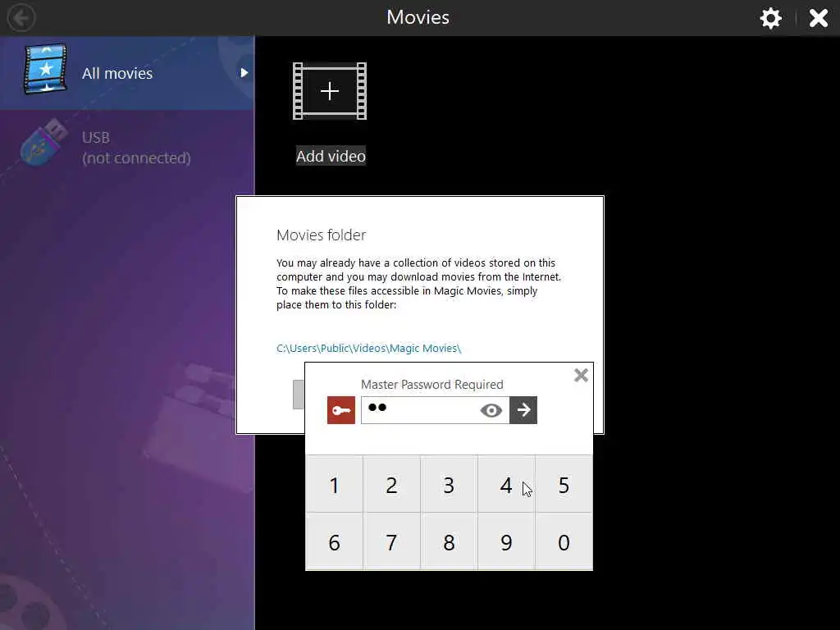Screen dimensions: 840x630
Task: Click the Movies title in the top bar
Action: pos(418,18)
